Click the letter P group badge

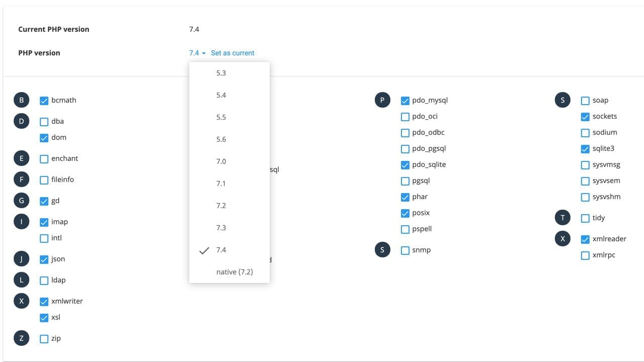click(x=382, y=100)
